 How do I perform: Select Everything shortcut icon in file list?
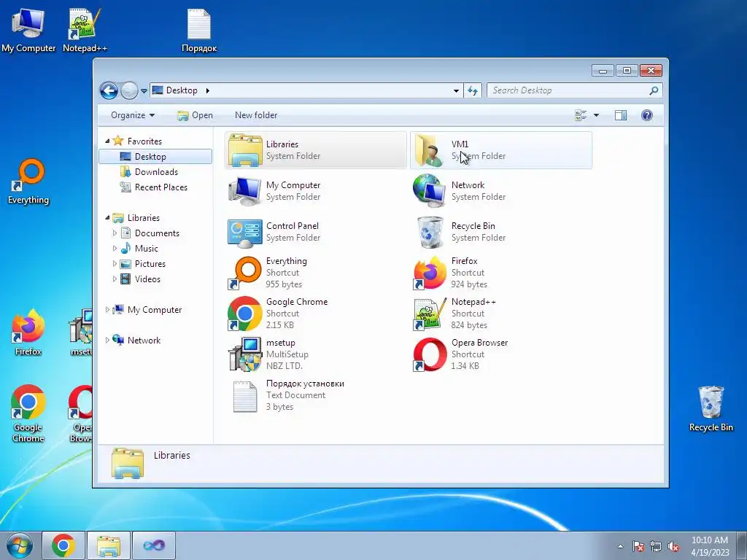245,273
